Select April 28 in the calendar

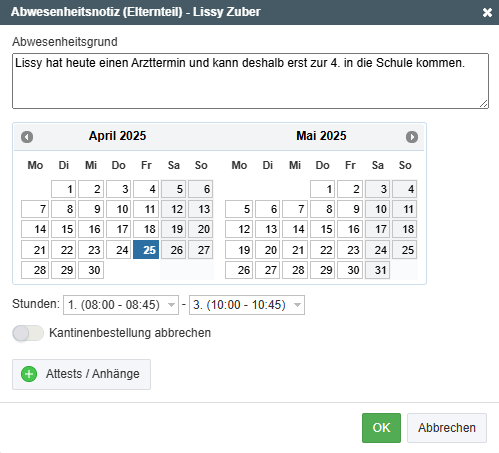pos(35,270)
